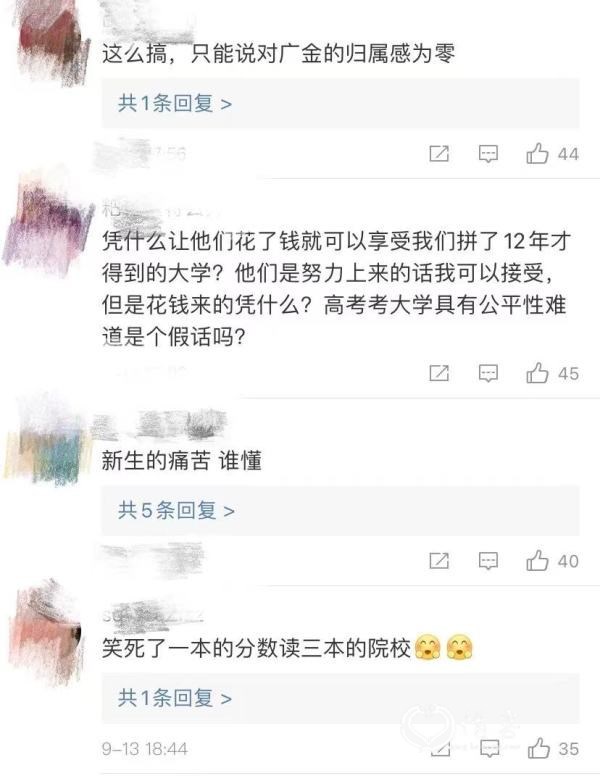Image resolution: width=600 pixels, height=781 pixels.
Task: Expand 共5条回复 replies
Action: [x=176, y=511]
